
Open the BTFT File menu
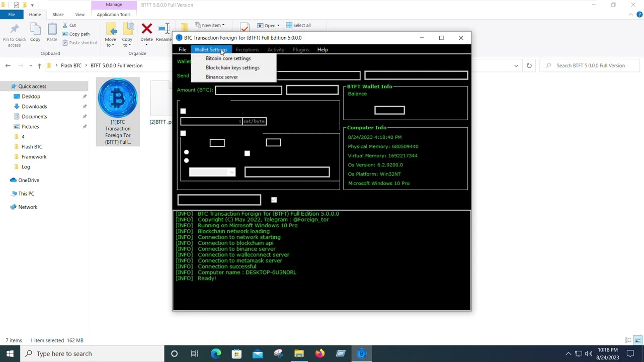(182, 50)
